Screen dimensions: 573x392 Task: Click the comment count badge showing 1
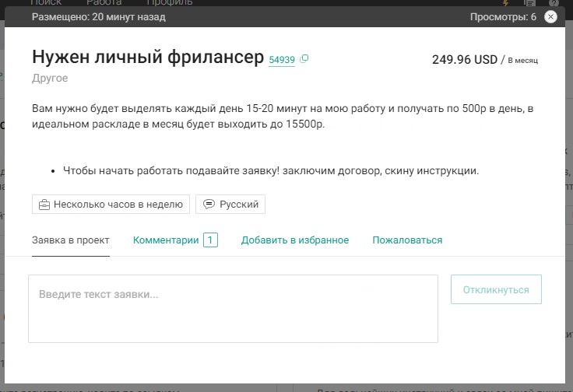210,240
